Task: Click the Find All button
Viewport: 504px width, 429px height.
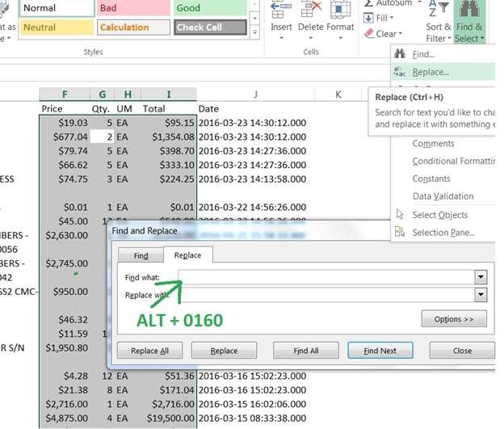Action: [306, 351]
